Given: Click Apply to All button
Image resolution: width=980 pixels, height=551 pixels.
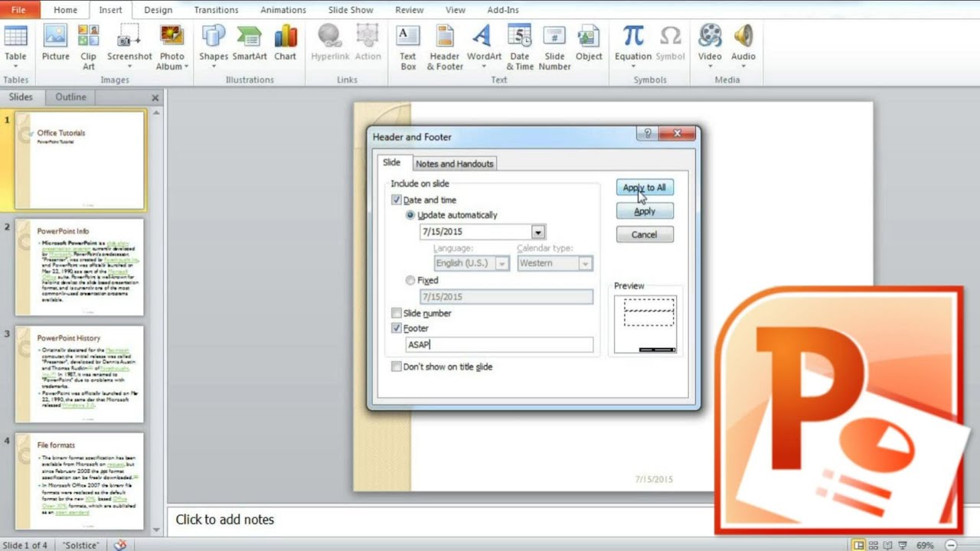Looking at the screenshot, I should click(644, 187).
